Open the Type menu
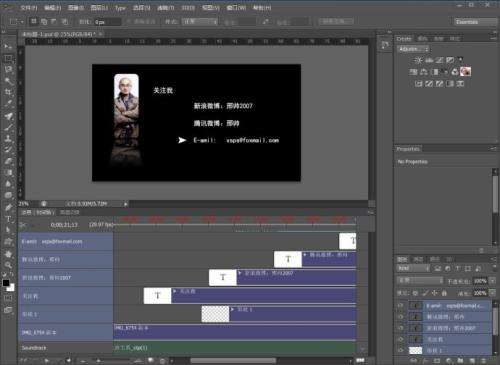 click(120, 8)
